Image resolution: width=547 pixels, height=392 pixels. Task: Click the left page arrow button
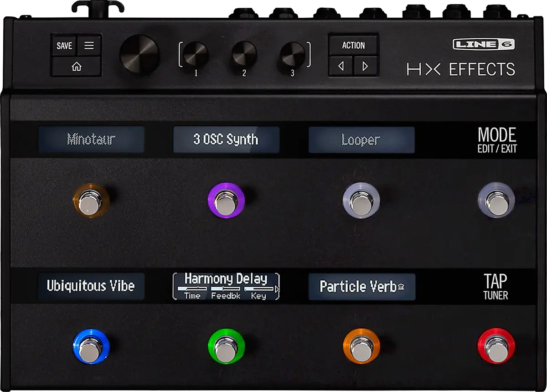[341, 66]
